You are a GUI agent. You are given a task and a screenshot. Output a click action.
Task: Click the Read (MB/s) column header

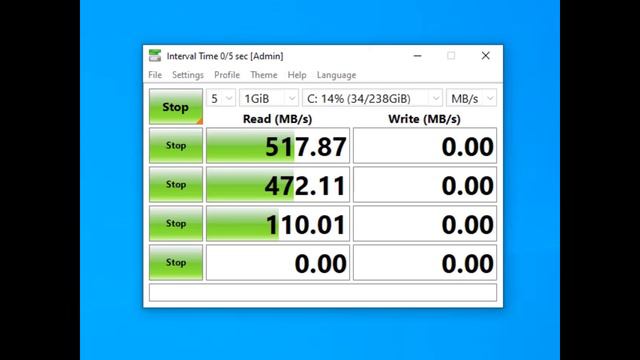[278, 119]
